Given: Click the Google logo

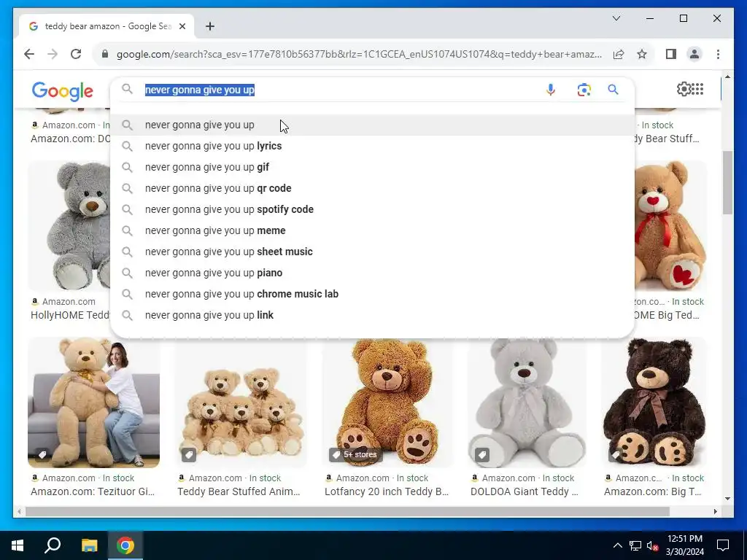Looking at the screenshot, I should pos(63,91).
